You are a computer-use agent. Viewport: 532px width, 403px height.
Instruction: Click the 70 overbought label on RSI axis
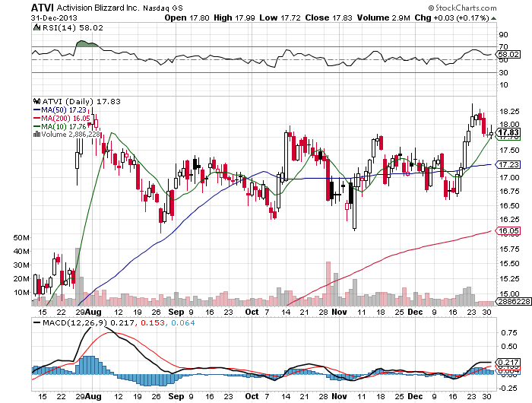(x=503, y=46)
